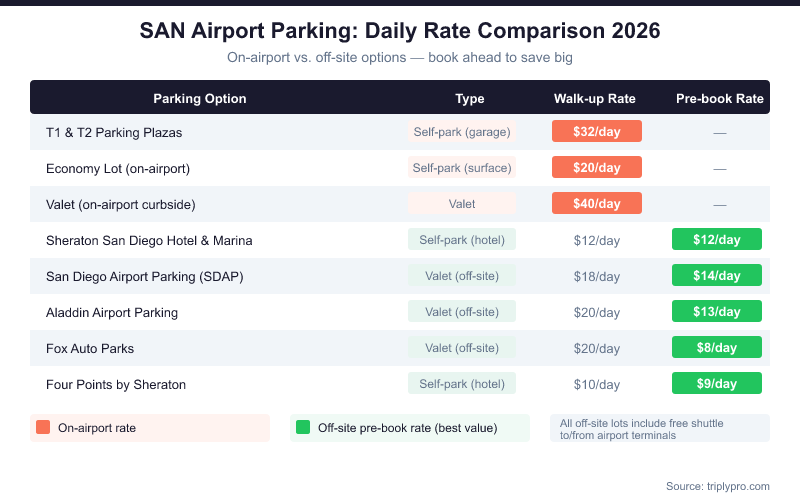Click the Parking Option column header
The width and height of the screenshot is (800, 500).
point(200,98)
